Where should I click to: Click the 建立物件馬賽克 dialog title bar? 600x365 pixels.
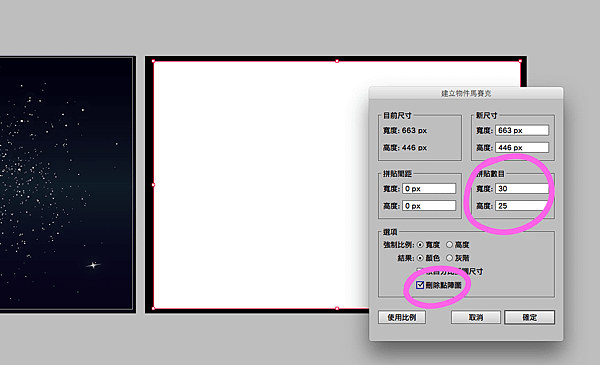tap(466, 93)
